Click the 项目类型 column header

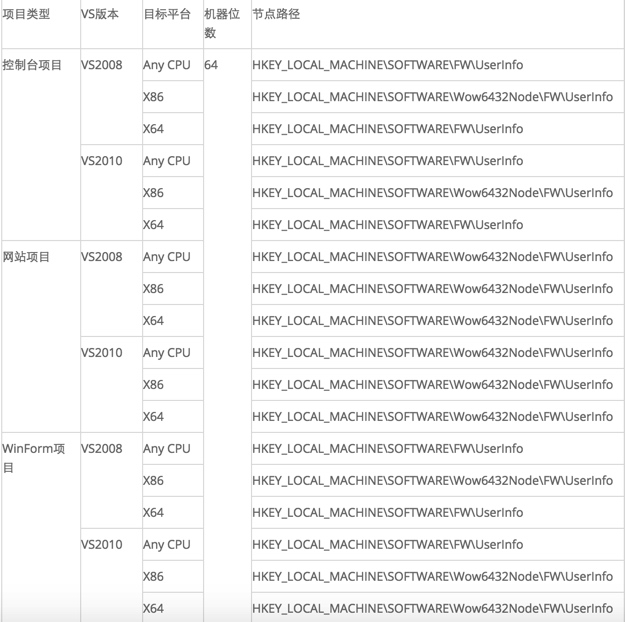coord(41,24)
